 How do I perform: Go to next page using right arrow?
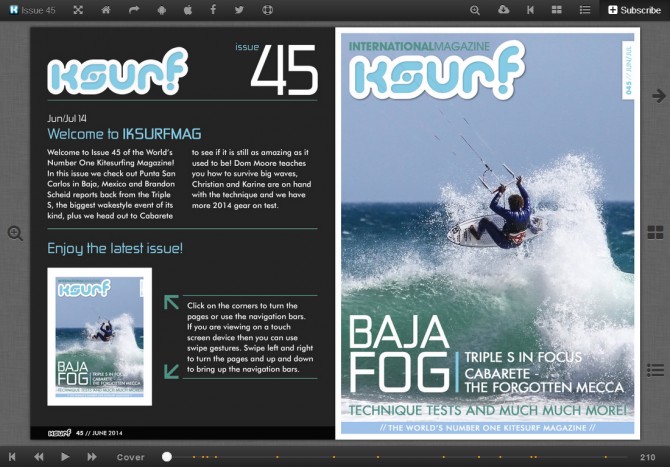point(658,96)
